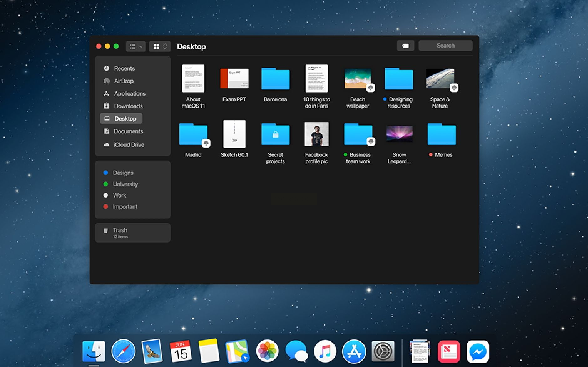The height and width of the screenshot is (367, 588).
Task: Go to iCloud Drive in sidebar
Action: coord(129,145)
